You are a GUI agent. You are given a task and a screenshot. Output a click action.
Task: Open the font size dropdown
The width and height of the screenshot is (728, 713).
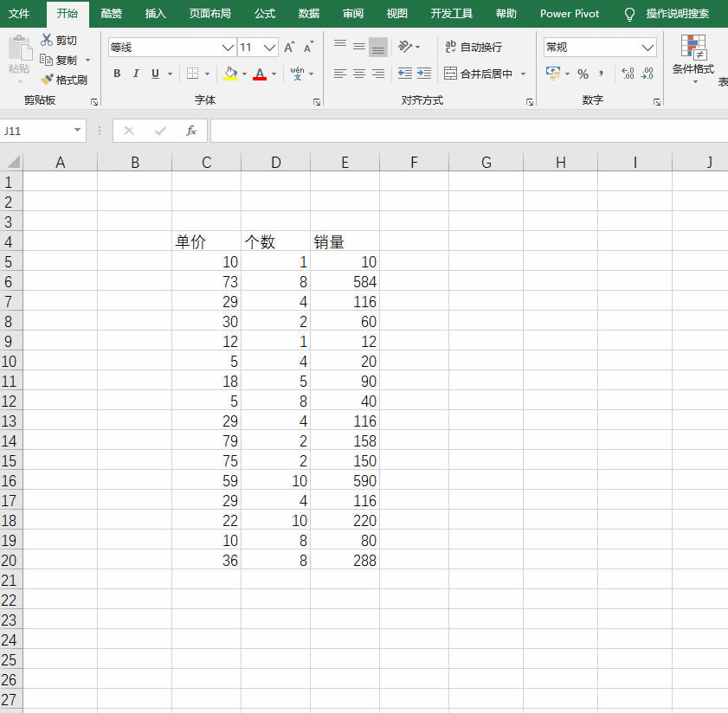(x=269, y=48)
